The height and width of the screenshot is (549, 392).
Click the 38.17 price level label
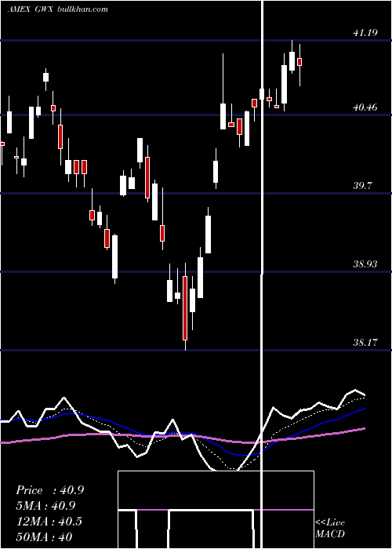[365, 343]
